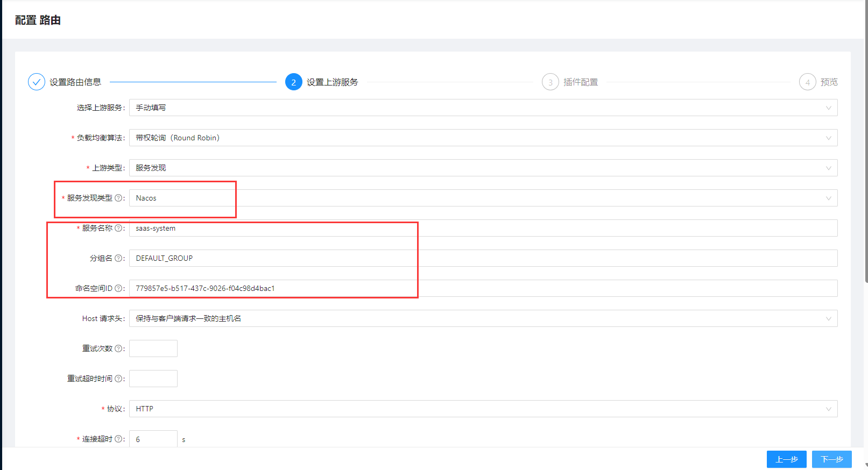This screenshot has width=868, height=470.
Task: Open the 上游类型 dropdown
Action: coord(483,168)
